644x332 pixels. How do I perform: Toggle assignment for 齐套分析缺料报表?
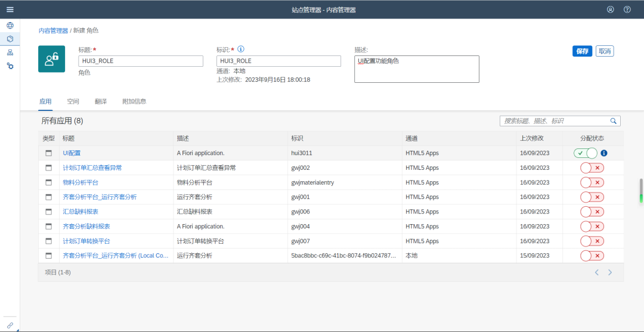pos(592,226)
